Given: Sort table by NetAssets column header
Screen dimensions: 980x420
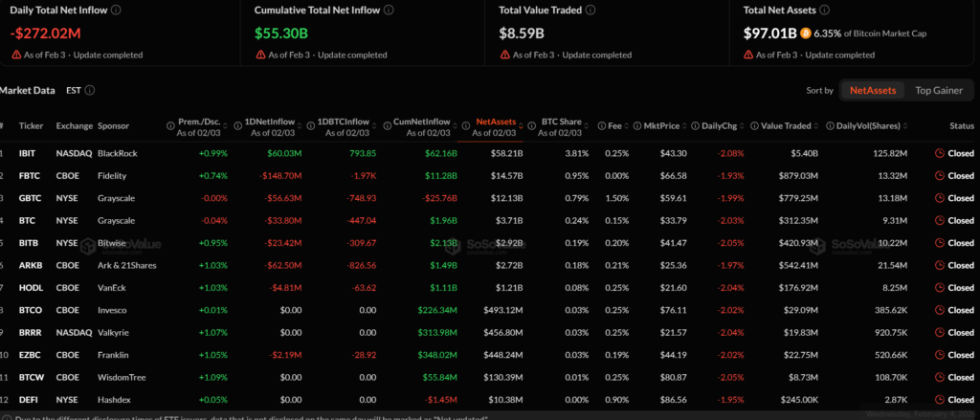Looking at the screenshot, I should coord(496,123).
